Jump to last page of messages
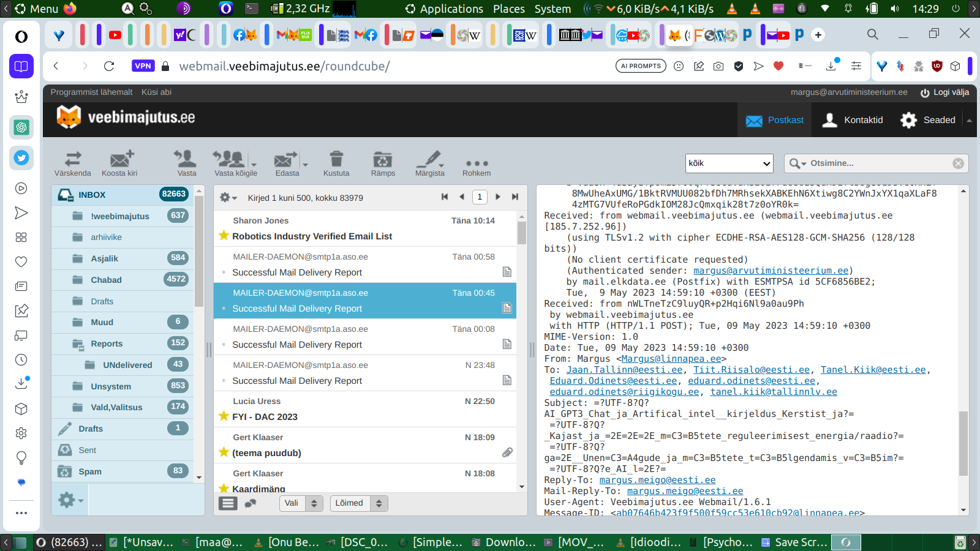This screenshot has width=980, height=551. tap(515, 197)
